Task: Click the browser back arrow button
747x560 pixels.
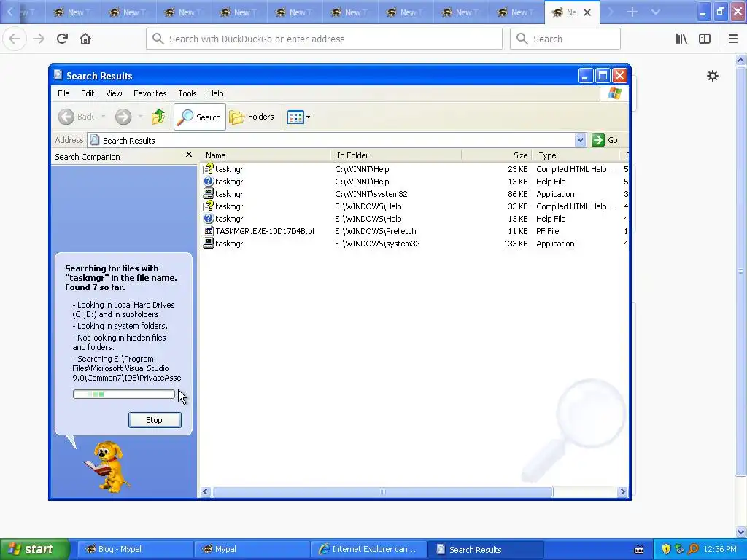Action: coord(15,39)
